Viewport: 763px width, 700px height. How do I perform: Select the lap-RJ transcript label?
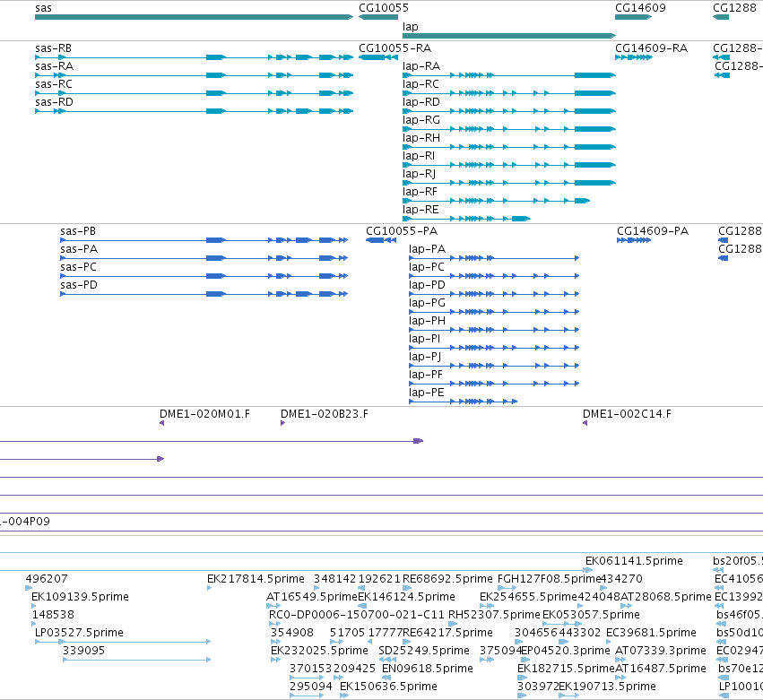419,174
